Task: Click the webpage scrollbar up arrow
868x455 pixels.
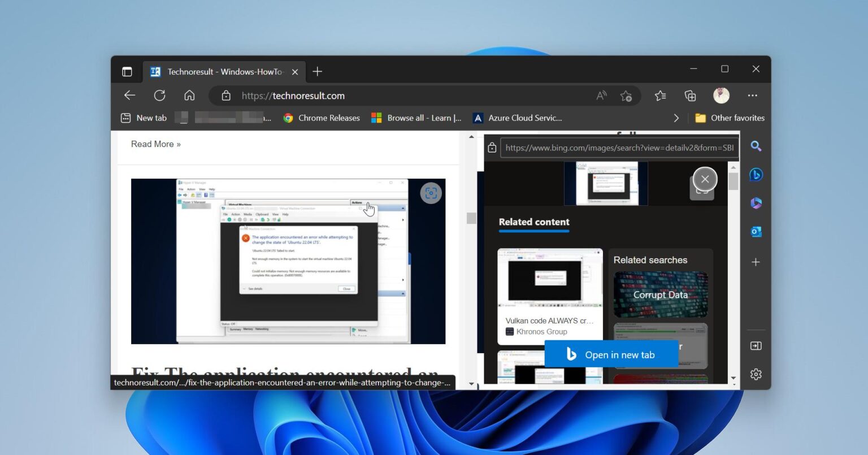Action: (472, 137)
